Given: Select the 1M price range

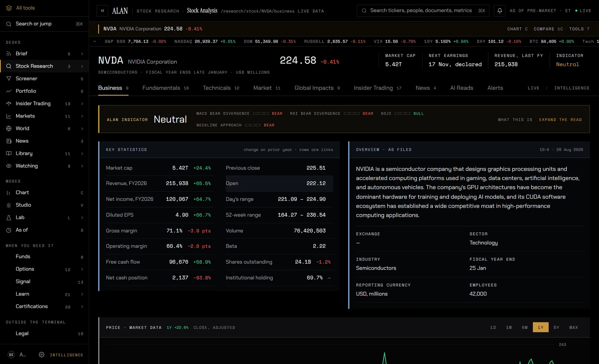Looking at the screenshot, I should pos(509,327).
